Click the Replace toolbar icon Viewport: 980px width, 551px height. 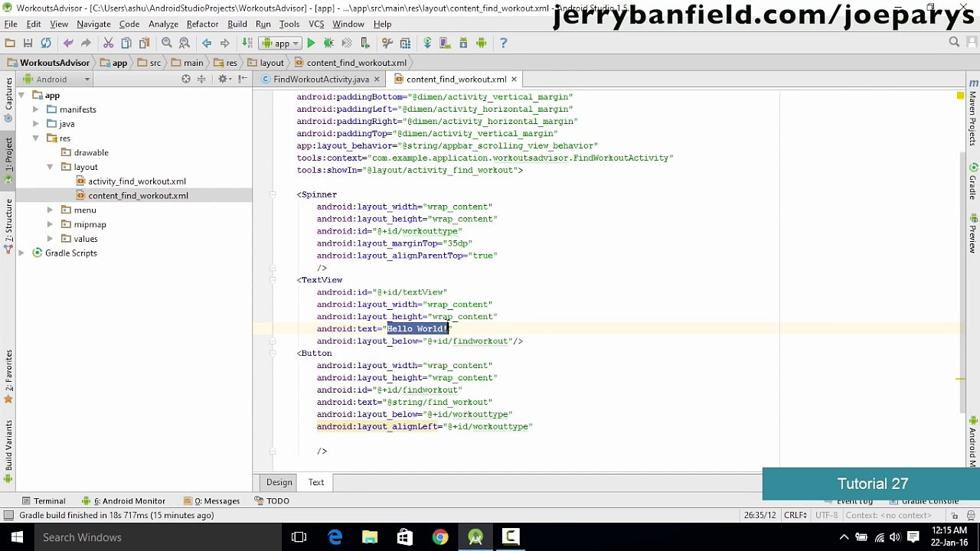point(185,43)
